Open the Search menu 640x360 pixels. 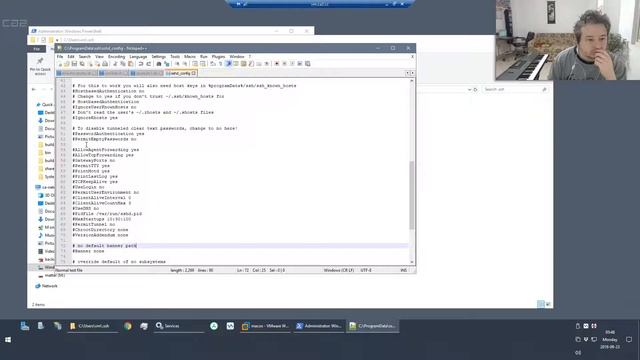[x=84, y=56]
